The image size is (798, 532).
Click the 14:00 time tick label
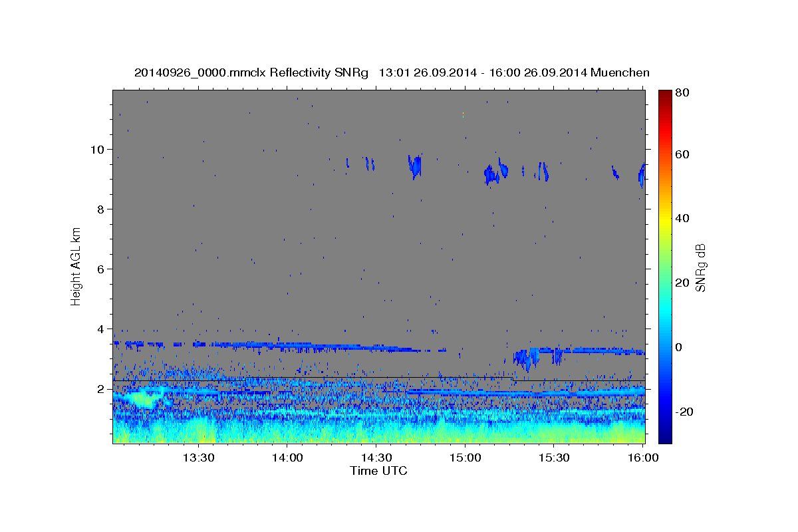point(287,458)
